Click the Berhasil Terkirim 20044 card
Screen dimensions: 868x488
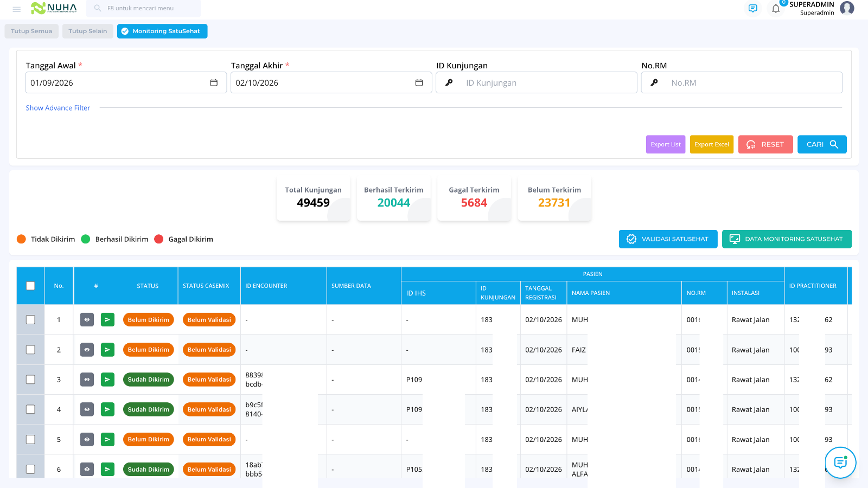pyautogui.click(x=394, y=198)
